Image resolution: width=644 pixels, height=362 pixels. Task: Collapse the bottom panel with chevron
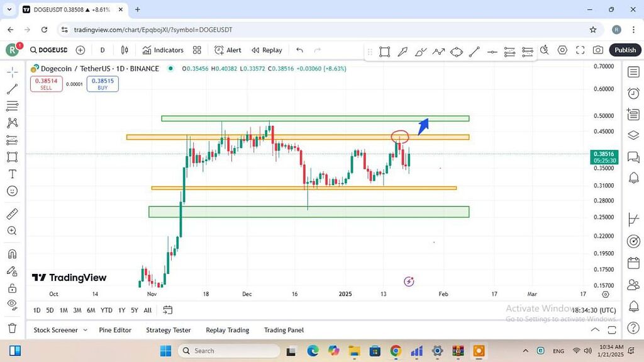point(595,330)
